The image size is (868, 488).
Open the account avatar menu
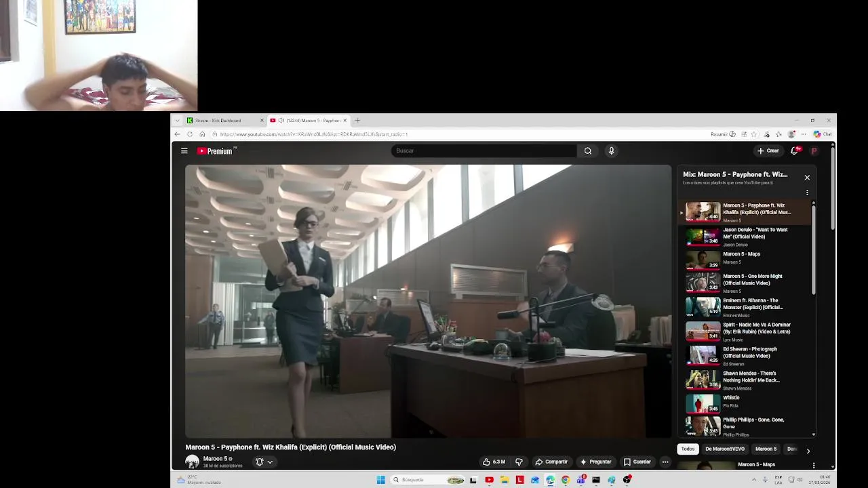(x=814, y=150)
